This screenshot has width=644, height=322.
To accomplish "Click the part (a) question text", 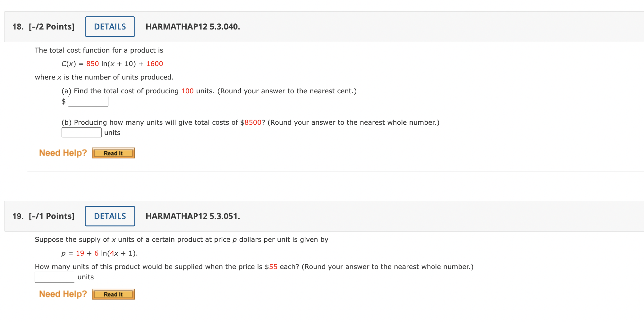I will click(x=208, y=91).
